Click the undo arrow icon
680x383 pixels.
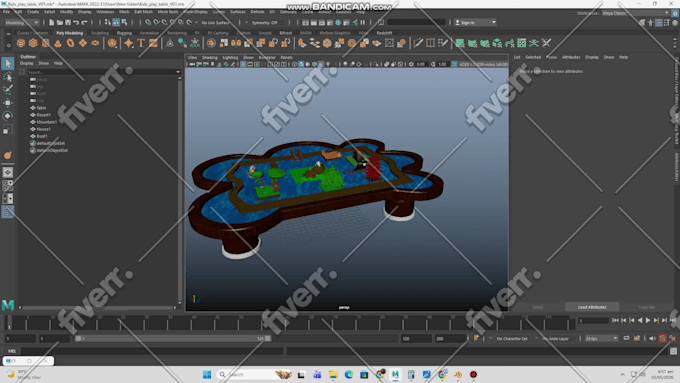point(76,23)
